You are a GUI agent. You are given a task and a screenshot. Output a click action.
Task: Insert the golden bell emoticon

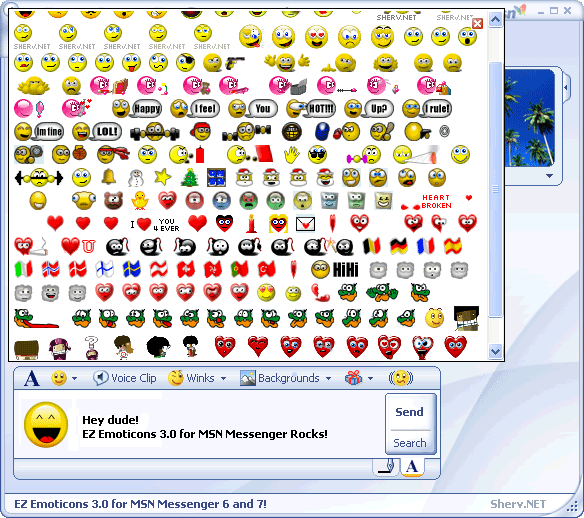pyautogui.click(x=108, y=177)
